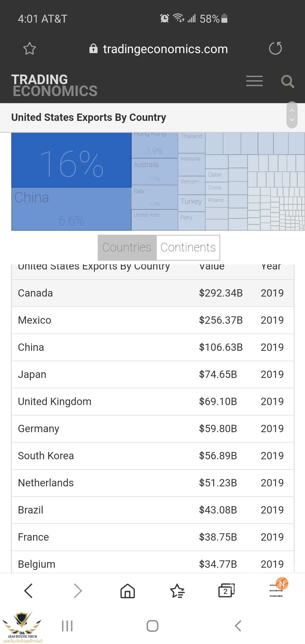This screenshot has width=305, height=644.
Task: Switch to the Countries view
Action: [127, 247]
